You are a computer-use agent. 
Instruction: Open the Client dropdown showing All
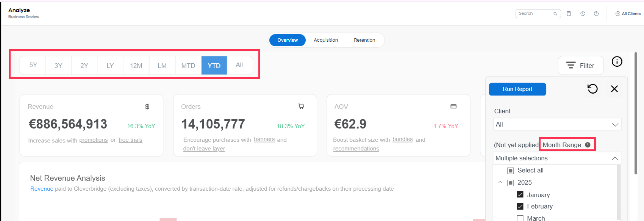557,124
